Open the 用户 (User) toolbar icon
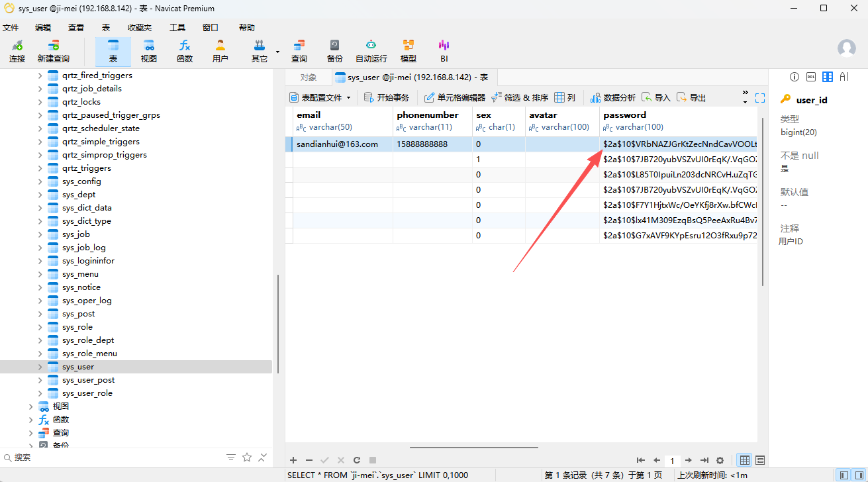This screenshot has height=482, width=868. [220, 52]
